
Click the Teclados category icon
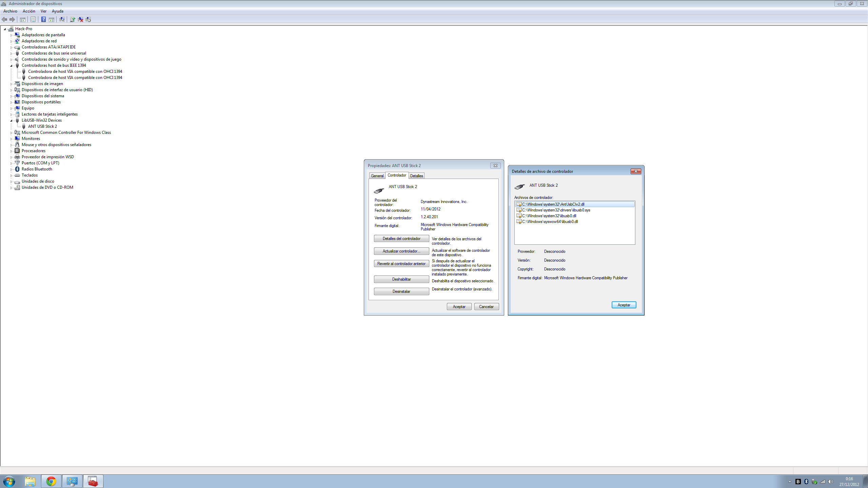pyautogui.click(x=17, y=175)
